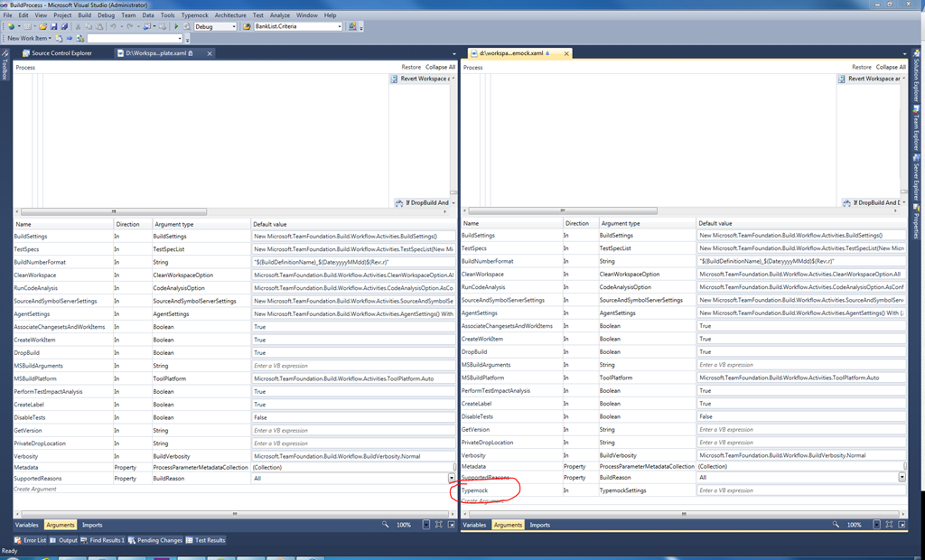Image resolution: width=925 pixels, height=560 pixels.
Task: Open the 100% zoom dropdown in right designer
Action: pyautogui.click(x=876, y=524)
